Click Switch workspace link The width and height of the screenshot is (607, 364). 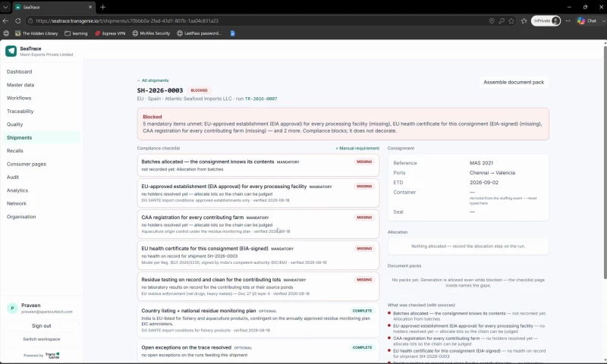(x=42, y=339)
